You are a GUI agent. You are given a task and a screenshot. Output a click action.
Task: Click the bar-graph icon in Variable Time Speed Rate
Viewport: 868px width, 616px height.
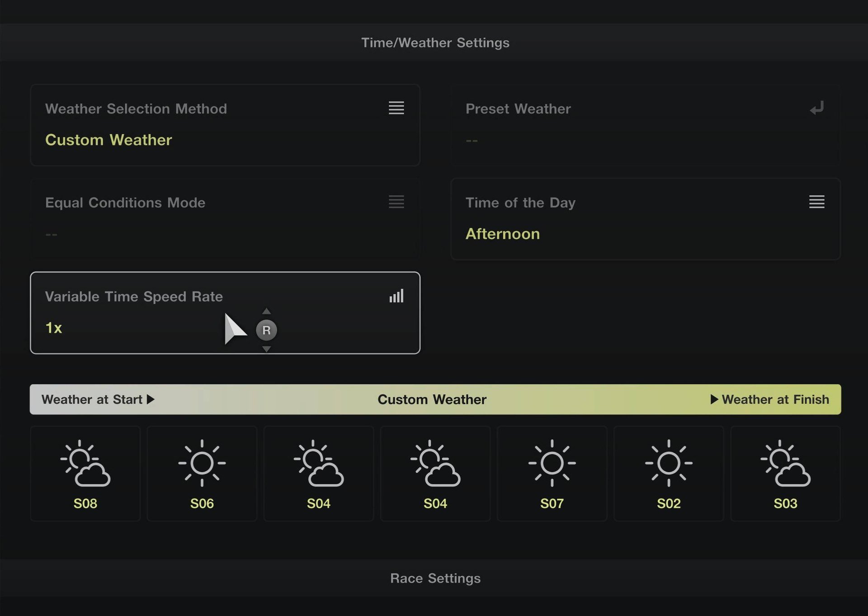click(x=396, y=296)
